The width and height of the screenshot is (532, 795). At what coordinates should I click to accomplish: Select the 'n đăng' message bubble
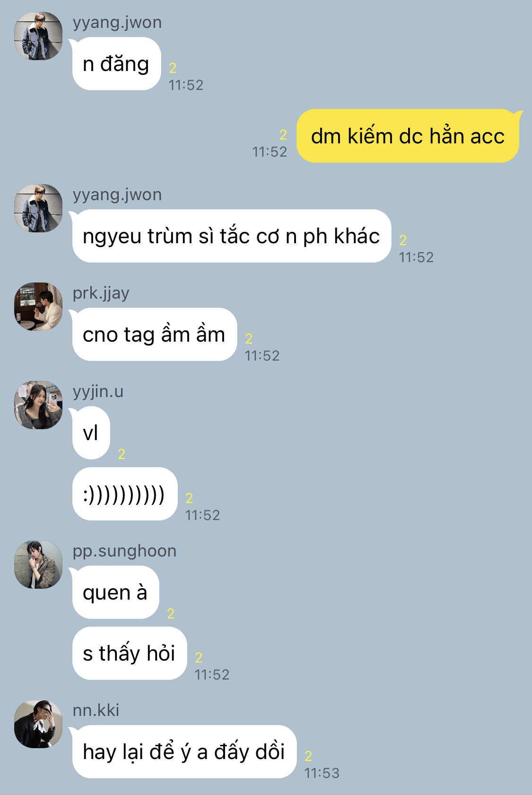pos(116,64)
